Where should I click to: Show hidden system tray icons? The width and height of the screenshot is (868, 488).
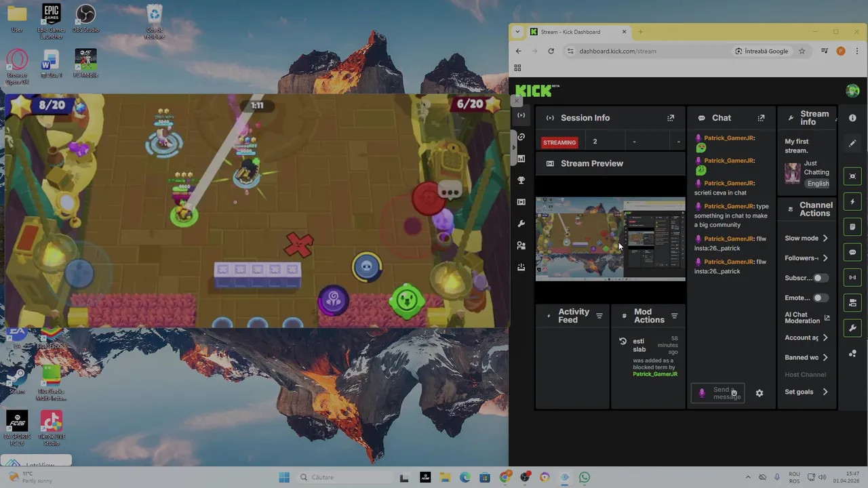[x=748, y=477]
